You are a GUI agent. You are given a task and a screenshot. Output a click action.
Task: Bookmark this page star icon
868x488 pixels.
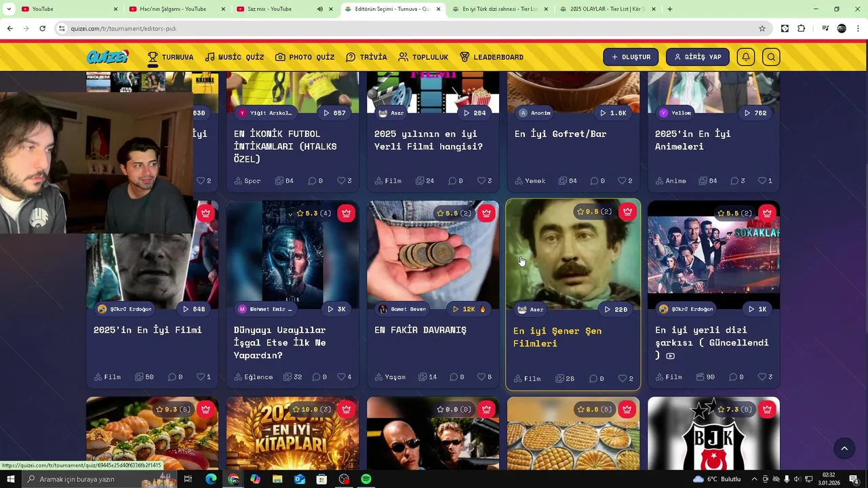pyautogui.click(x=762, y=28)
